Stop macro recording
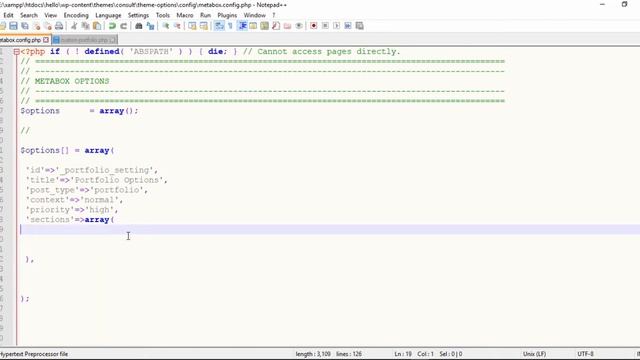Image resolution: width=640 pixels, height=360 pixels. 325,26
